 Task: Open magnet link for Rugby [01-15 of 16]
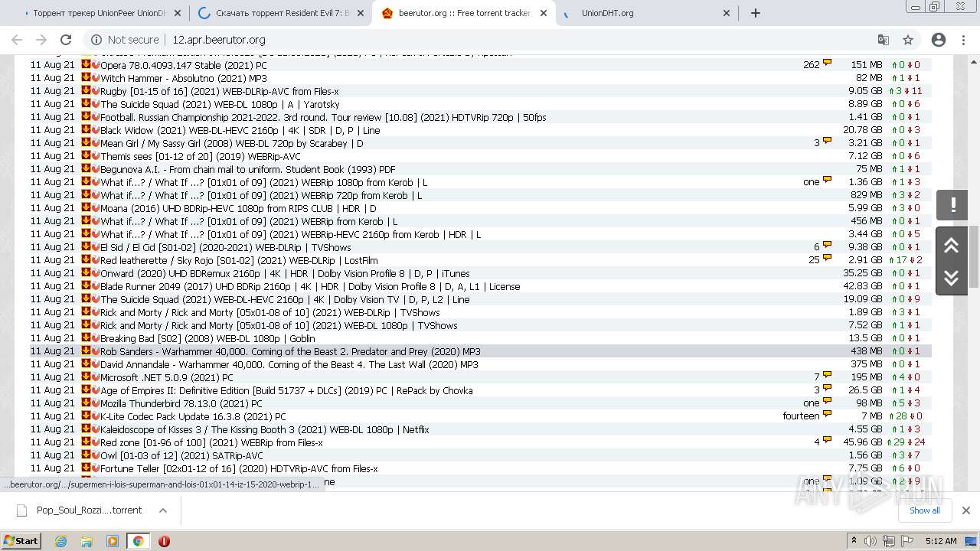pos(96,91)
